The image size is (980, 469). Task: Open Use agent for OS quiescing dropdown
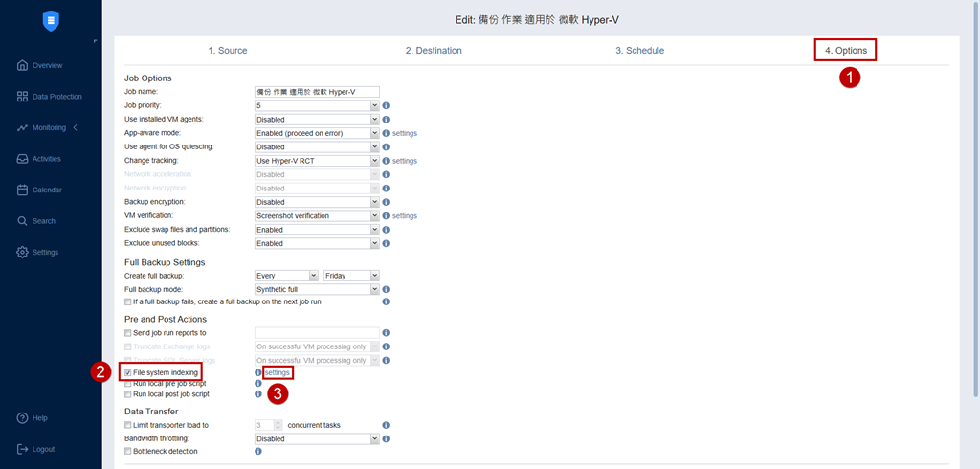pos(317,147)
